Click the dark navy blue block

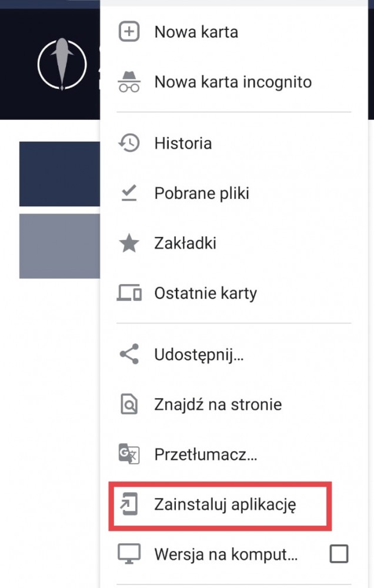[x=59, y=173]
